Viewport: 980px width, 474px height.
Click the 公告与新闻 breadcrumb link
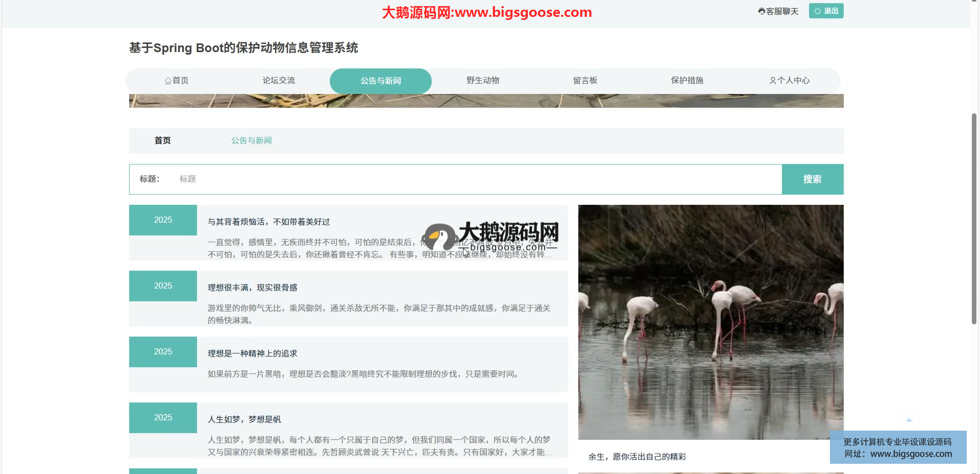tap(251, 140)
